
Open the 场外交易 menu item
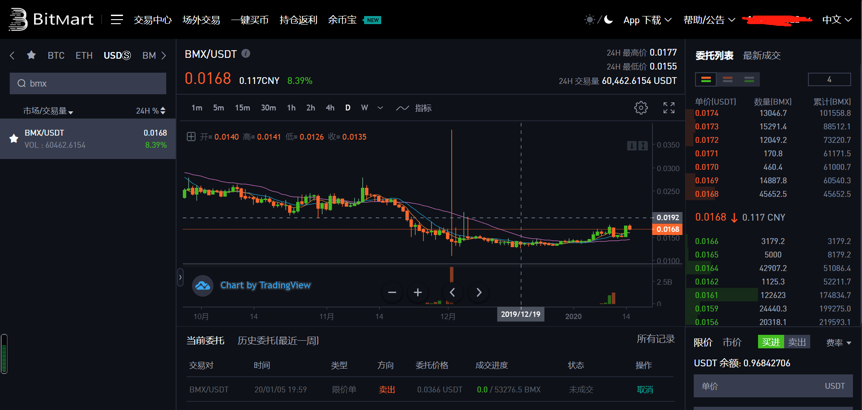click(x=201, y=19)
